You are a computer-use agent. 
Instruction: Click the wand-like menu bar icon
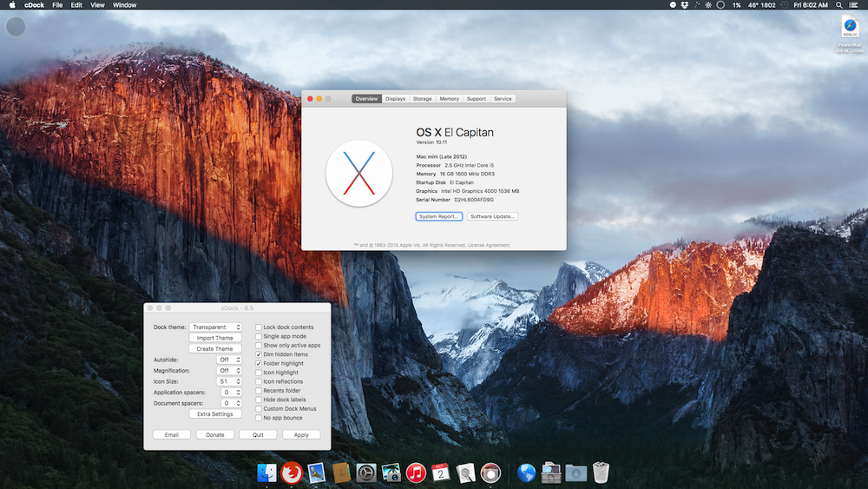[x=697, y=5]
